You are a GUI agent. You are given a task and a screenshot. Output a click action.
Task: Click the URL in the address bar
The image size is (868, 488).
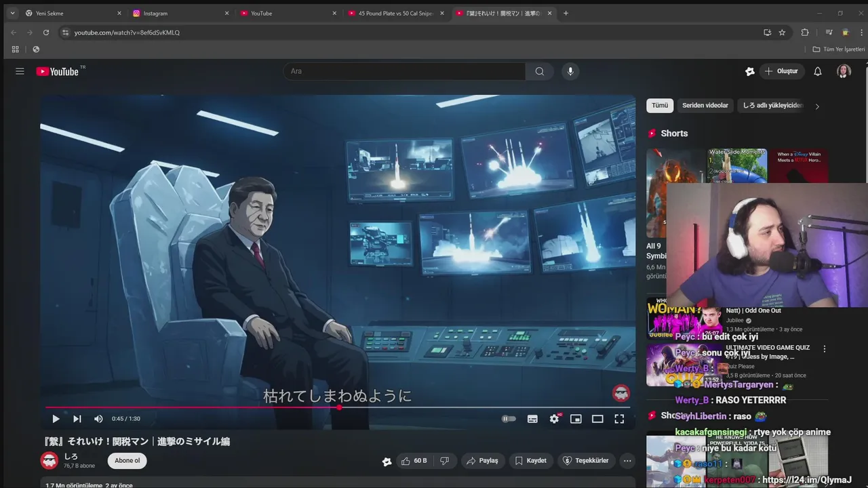[127, 33]
